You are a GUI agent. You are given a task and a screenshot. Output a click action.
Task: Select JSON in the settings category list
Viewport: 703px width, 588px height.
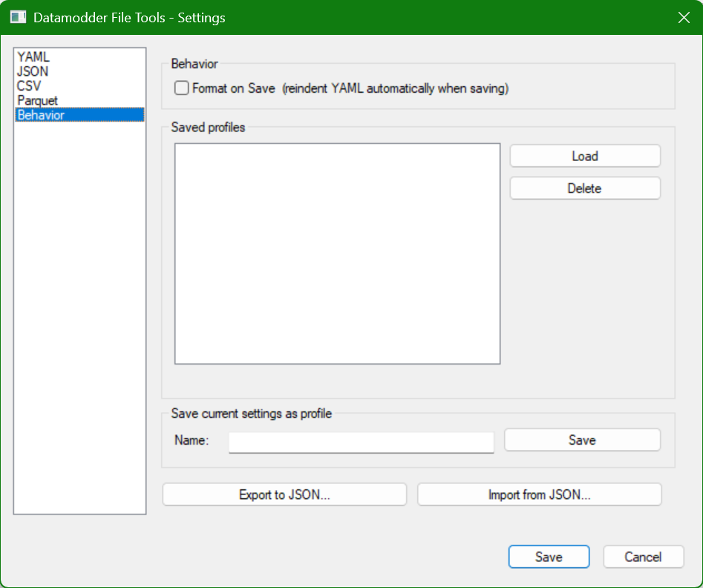[x=79, y=71]
